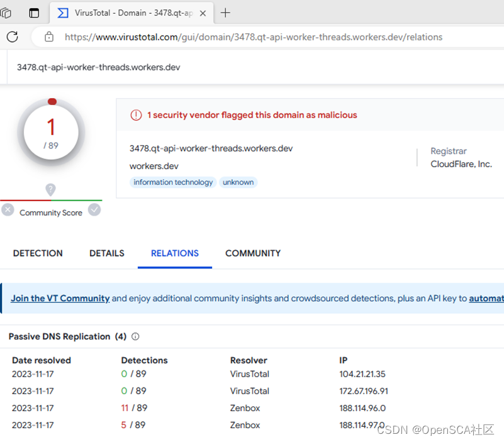Click the 11 / 89 detections value
The image size is (504, 442).
(134, 408)
